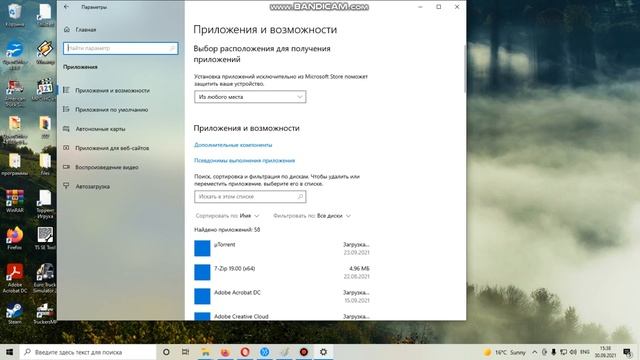Open the Steam desktop shortcut

(x=14, y=313)
